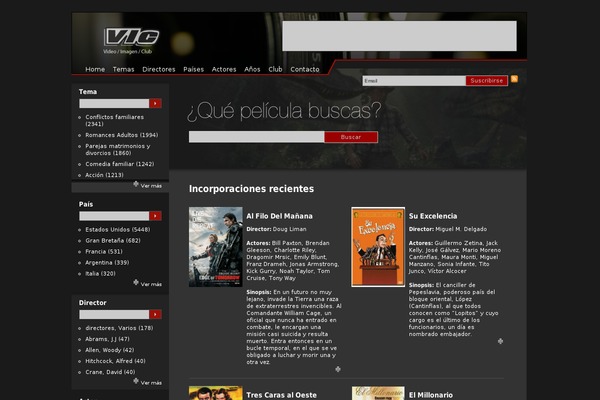The height and width of the screenshot is (400, 600).
Task: Submit the Director filter arrow button
Action: click(155, 314)
